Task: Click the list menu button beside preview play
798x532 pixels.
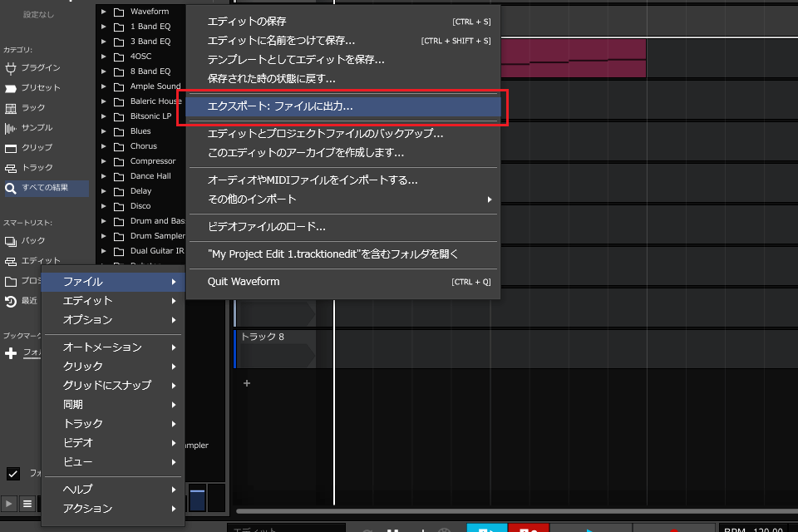Action: (27, 503)
